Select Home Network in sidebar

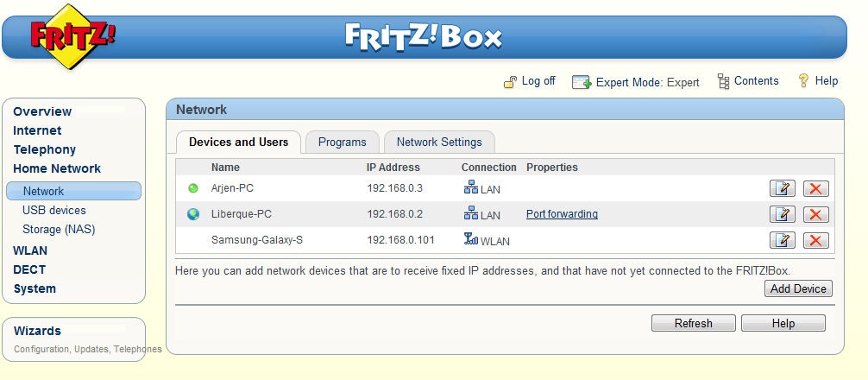(57, 168)
